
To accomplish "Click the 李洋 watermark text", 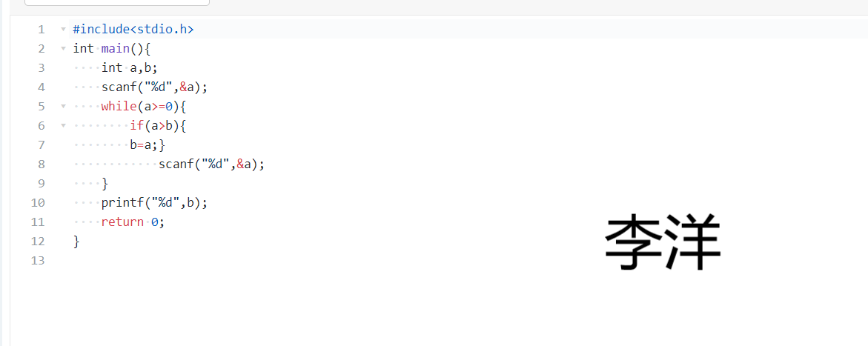I will coord(663,244).
